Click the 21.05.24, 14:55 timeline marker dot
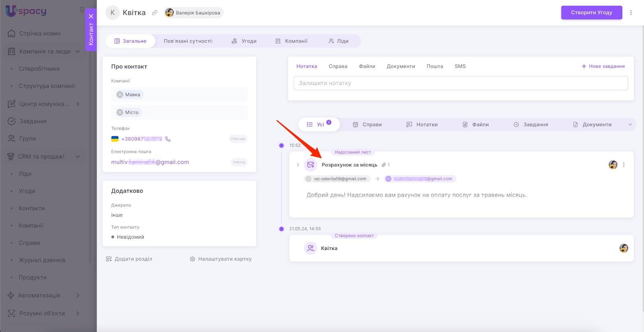This screenshot has width=644, height=332. coord(281,229)
